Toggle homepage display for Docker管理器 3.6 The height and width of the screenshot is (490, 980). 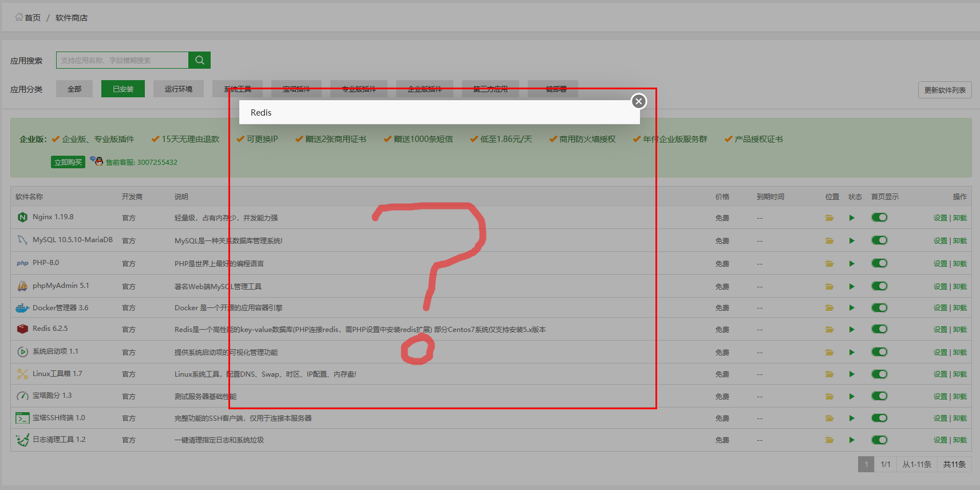879,308
